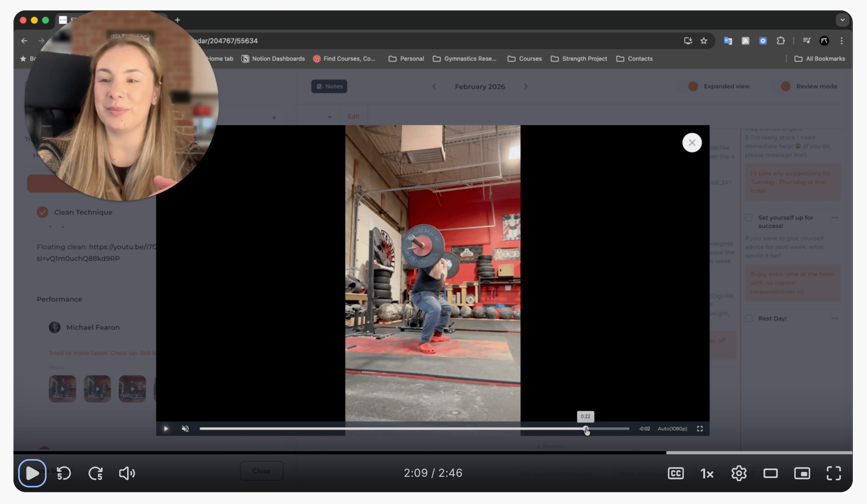Viewport: 867px width, 504px height.
Task: Check the Set yourself up for success box
Action: pyautogui.click(x=749, y=218)
